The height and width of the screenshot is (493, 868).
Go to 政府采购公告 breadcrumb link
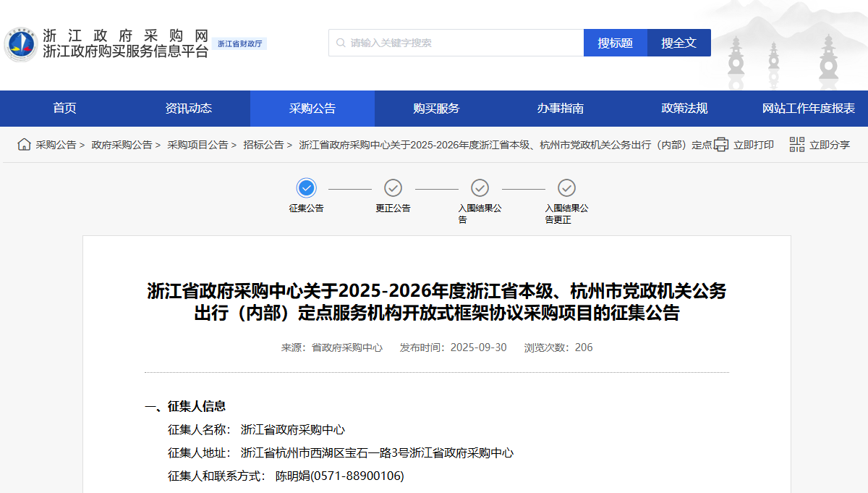click(x=122, y=145)
